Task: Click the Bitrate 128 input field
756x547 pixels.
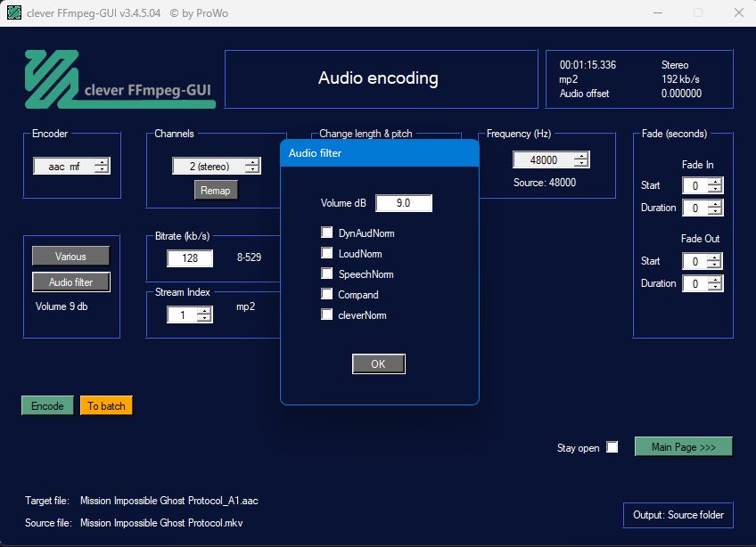Action: 190,258
